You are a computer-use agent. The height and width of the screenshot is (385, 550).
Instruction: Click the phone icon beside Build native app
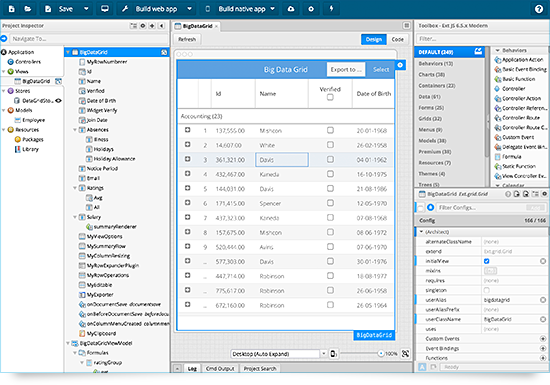(208, 9)
